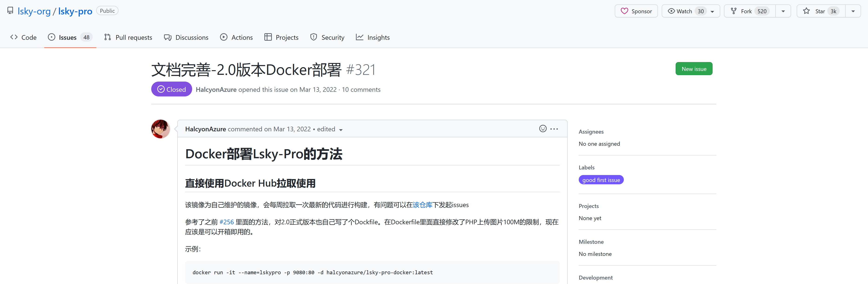Click the Development sidebar heading

pos(595,277)
